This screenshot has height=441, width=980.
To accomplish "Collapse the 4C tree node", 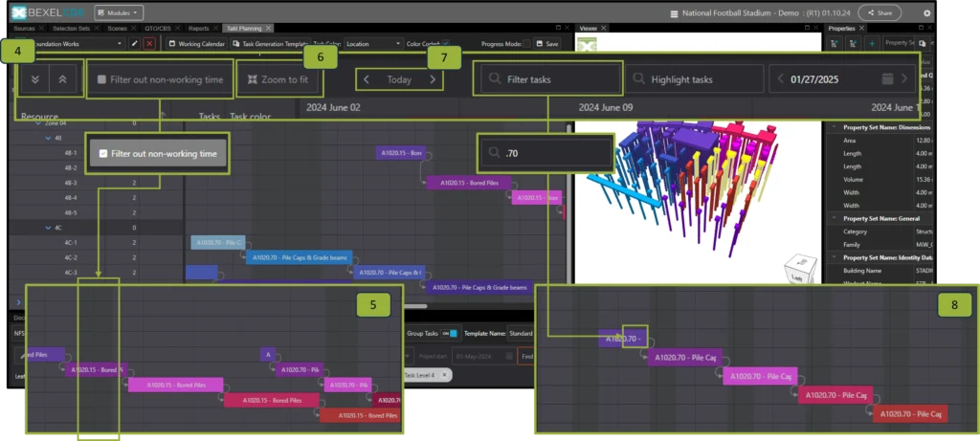I will coord(48,228).
